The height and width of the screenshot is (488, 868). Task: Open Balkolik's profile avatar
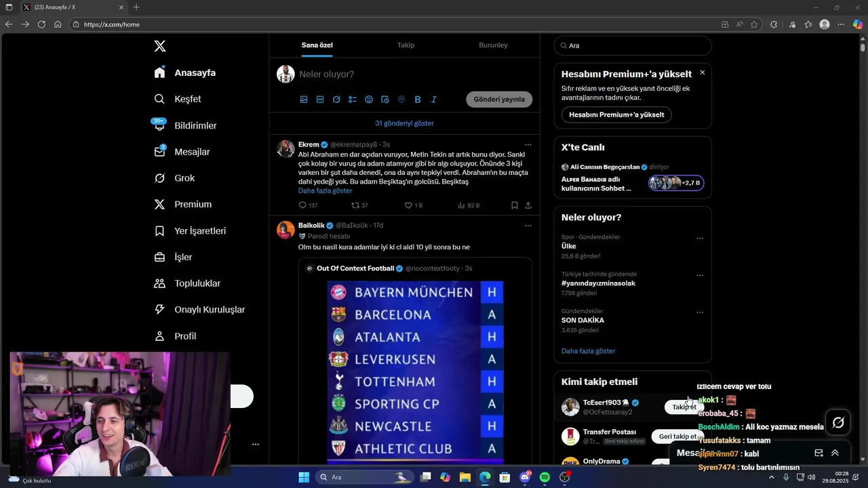pyautogui.click(x=285, y=230)
